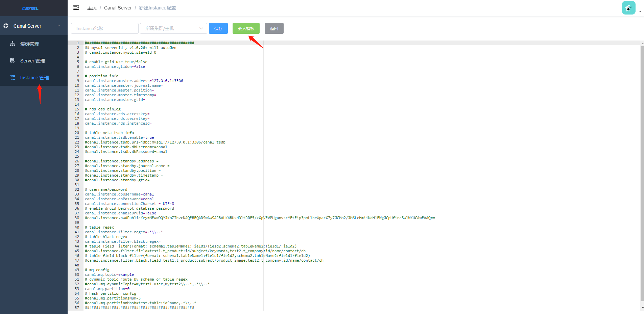Image resolution: width=644 pixels, height=314 pixels.
Task: Click comment # table meta tsdb info
Action: pyautogui.click(x=109, y=133)
